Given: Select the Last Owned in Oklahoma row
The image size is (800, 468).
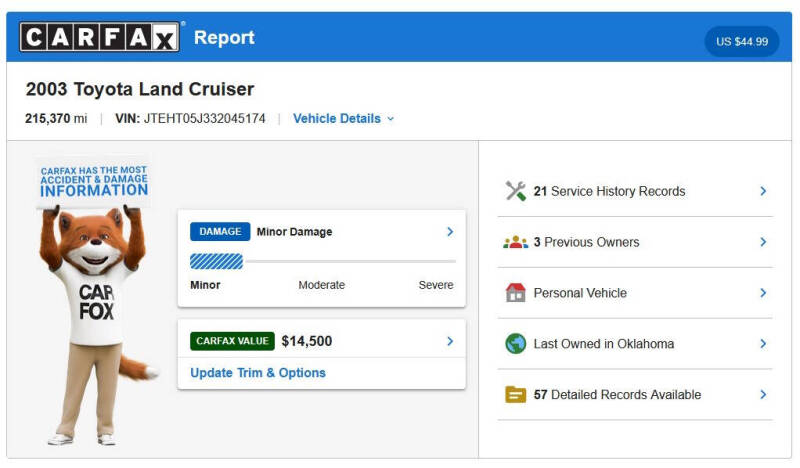Looking at the screenshot, I should pyautogui.click(x=635, y=343).
